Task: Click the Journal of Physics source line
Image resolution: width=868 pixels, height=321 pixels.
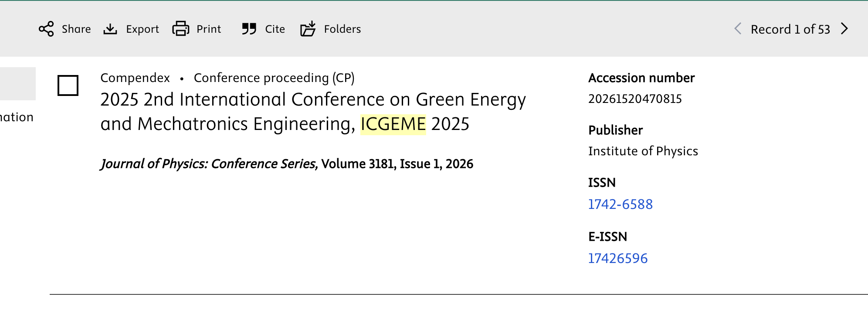Action: click(287, 164)
